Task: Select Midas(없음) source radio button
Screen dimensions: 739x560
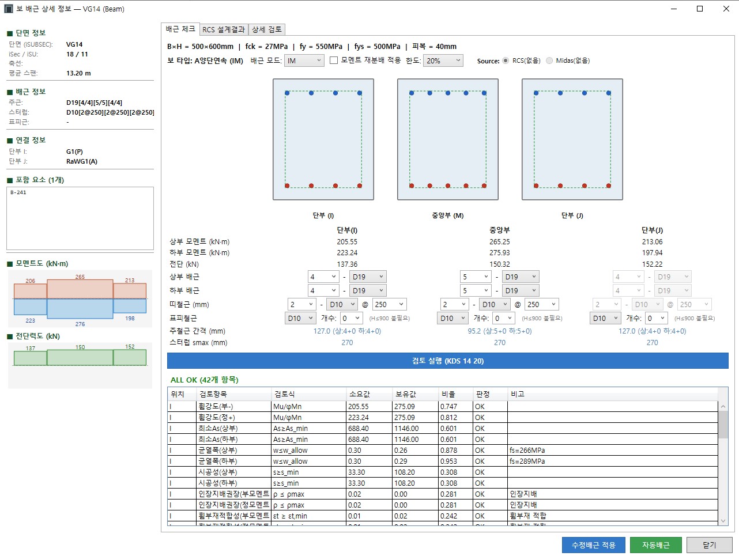Action: [549, 60]
